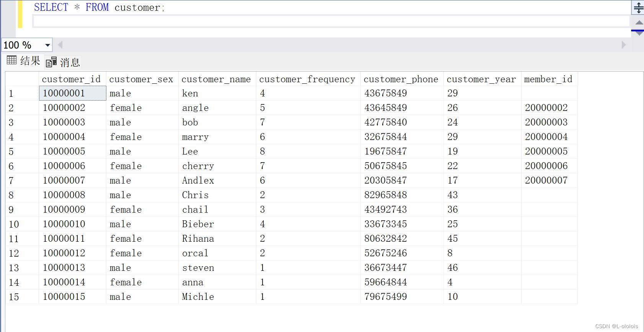Click the male cell in Bieber's row

pos(142,224)
